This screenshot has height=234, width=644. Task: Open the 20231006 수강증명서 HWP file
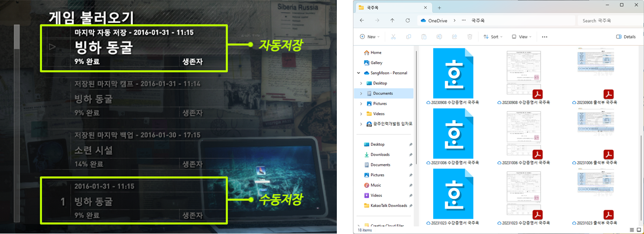[453, 134]
